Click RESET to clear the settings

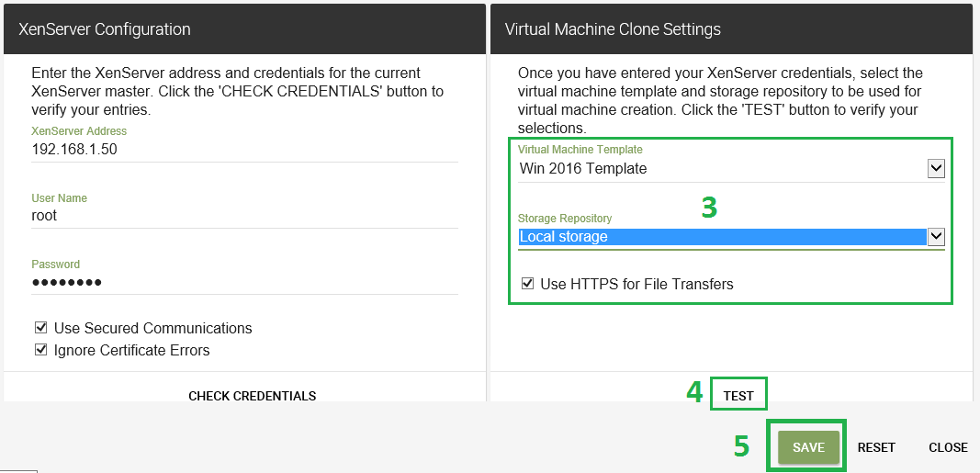[876, 447]
